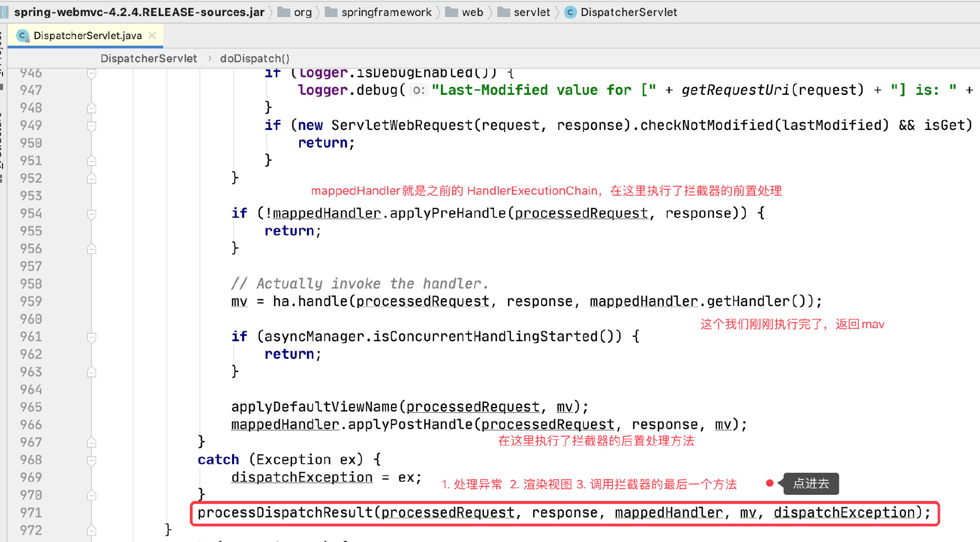Click doDispatch() in the structure breadcrumb
The width and height of the screenshot is (980, 542).
coord(255,59)
